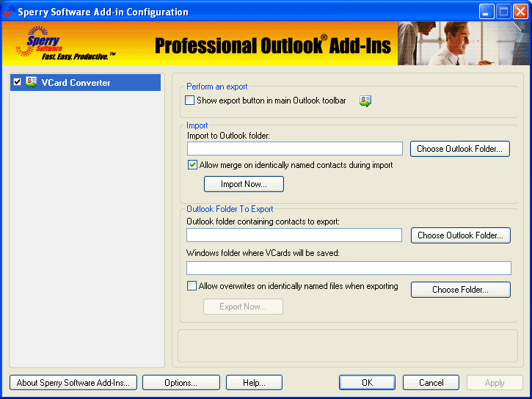The image size is (532, 399).
Task: Enable Show export button in main Outlook toolbar
Action: 189,100
